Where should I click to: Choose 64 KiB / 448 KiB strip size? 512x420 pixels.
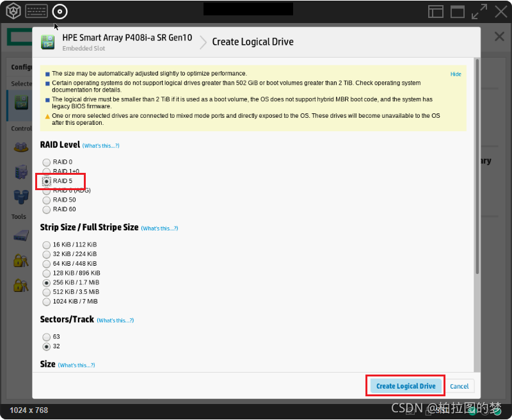[x=47, y=264]
